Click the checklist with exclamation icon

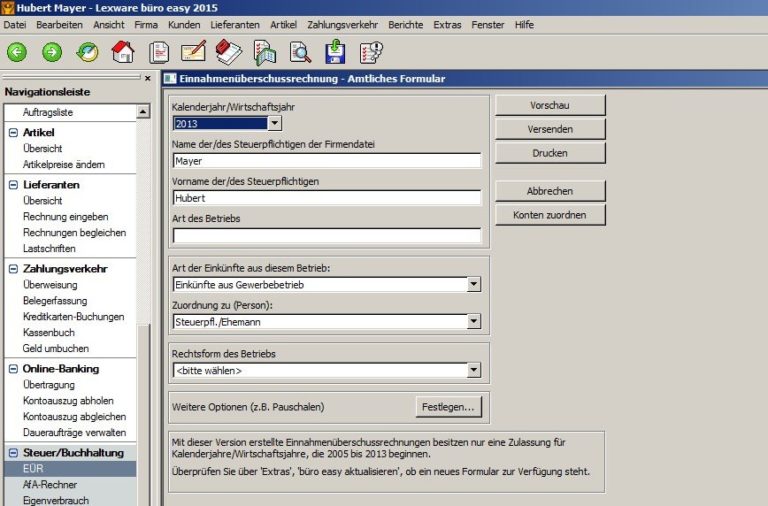click(371, 52)
